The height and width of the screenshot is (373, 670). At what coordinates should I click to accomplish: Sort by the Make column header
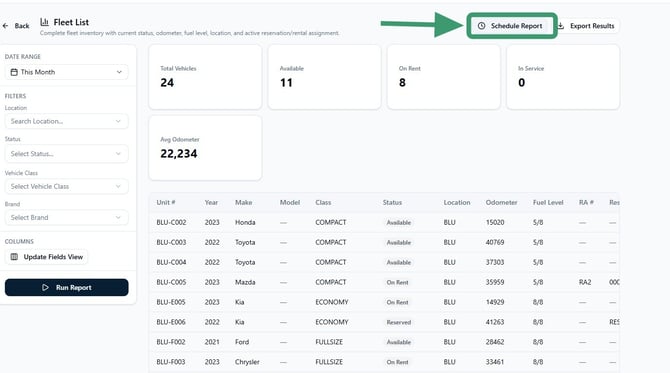click(244, 203)
